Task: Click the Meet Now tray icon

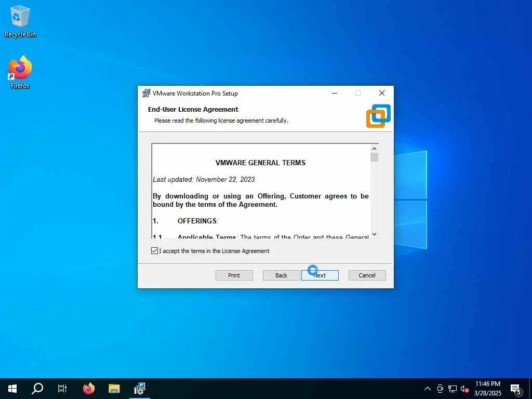Action: [x=440, y=389]
